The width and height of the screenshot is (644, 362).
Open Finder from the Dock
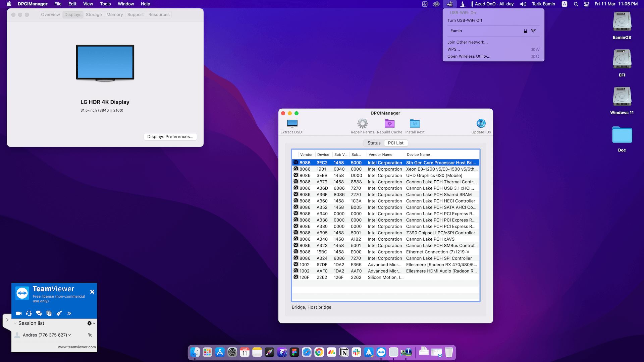pyautogui.click(x=195, y=352)
